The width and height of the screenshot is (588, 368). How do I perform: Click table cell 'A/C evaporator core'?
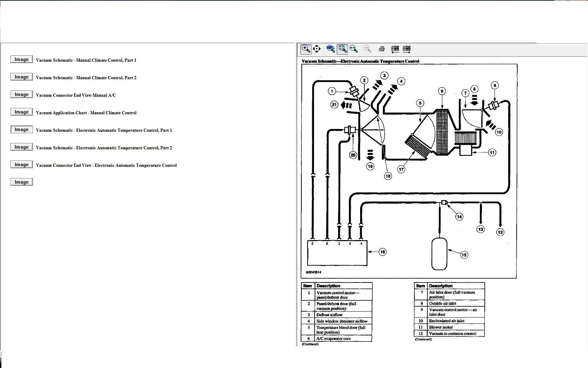coord(343,339)
